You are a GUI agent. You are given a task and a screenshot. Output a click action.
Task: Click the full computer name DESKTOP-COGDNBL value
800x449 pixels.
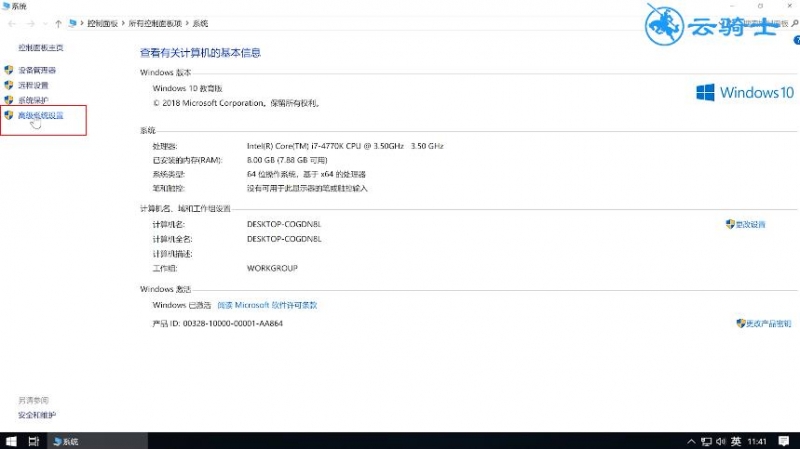click(284, 239)
